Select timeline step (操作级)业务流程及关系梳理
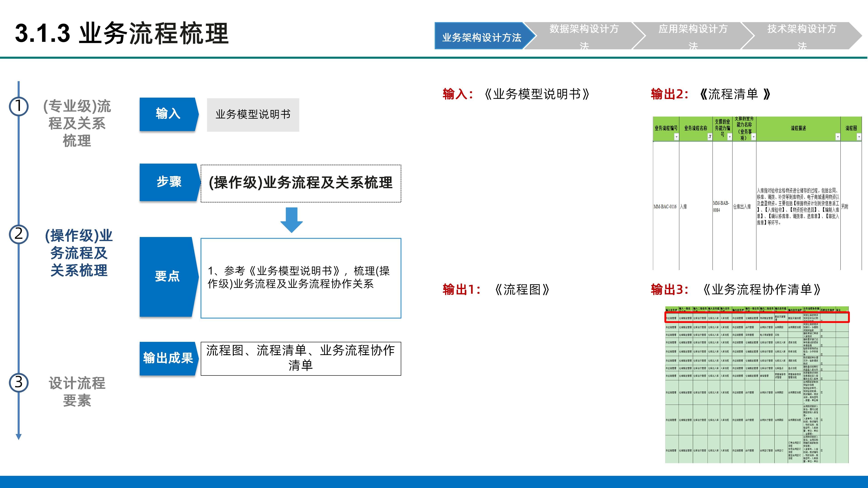The image size is (868, 488). pos(79,253)
